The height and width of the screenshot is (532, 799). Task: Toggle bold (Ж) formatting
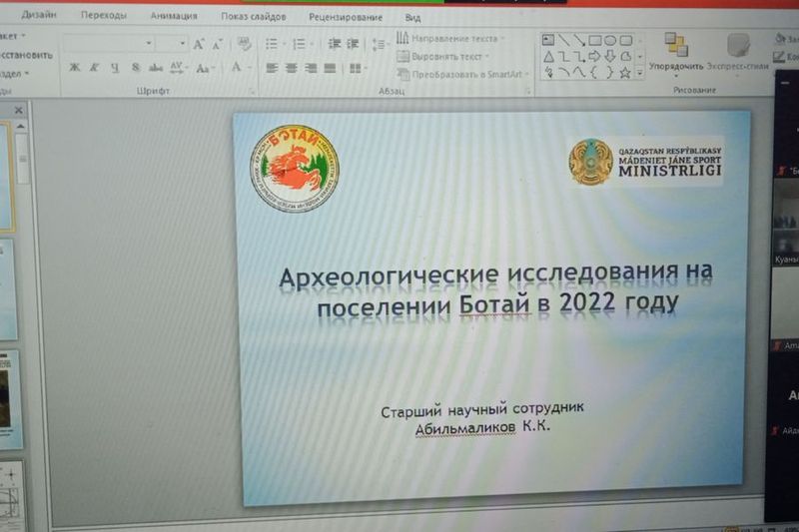74,68
